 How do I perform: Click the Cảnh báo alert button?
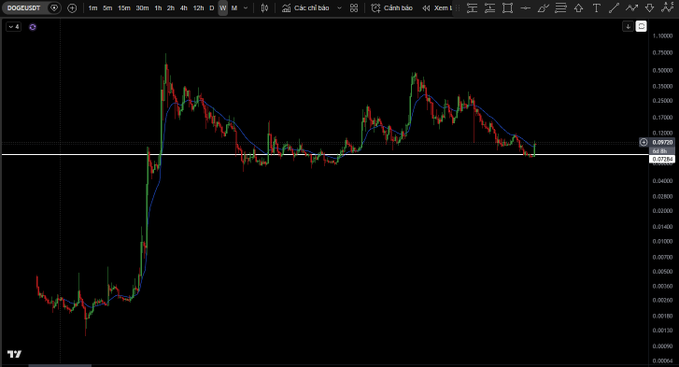tap(392, 8)
